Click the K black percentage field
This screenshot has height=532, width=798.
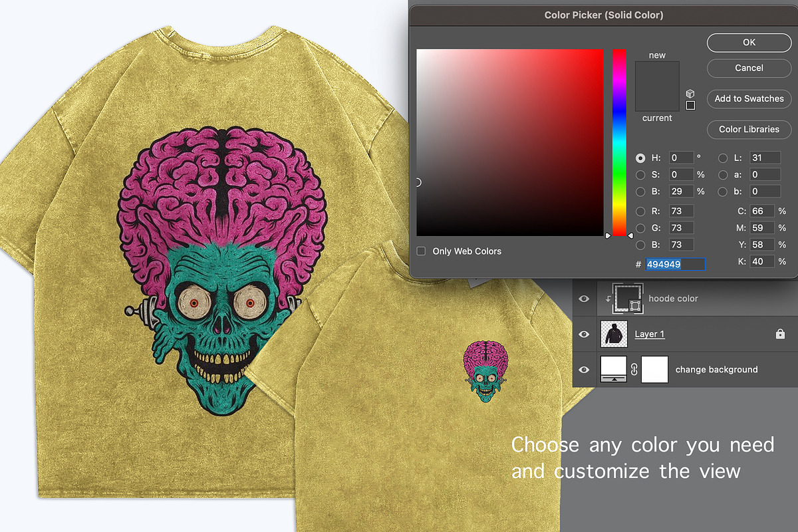[762, 261]
